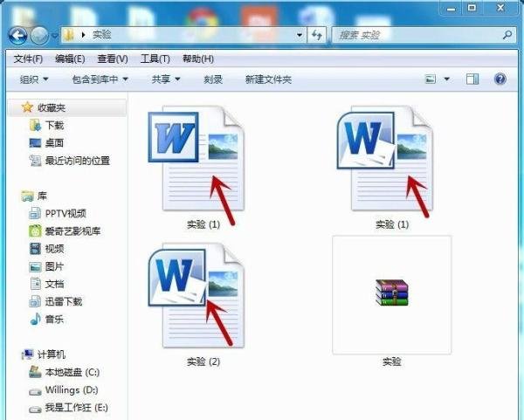Go back with the blue Back arrow
The width and height of the screenshot is (524, 420).
click(x=17, y=35)
